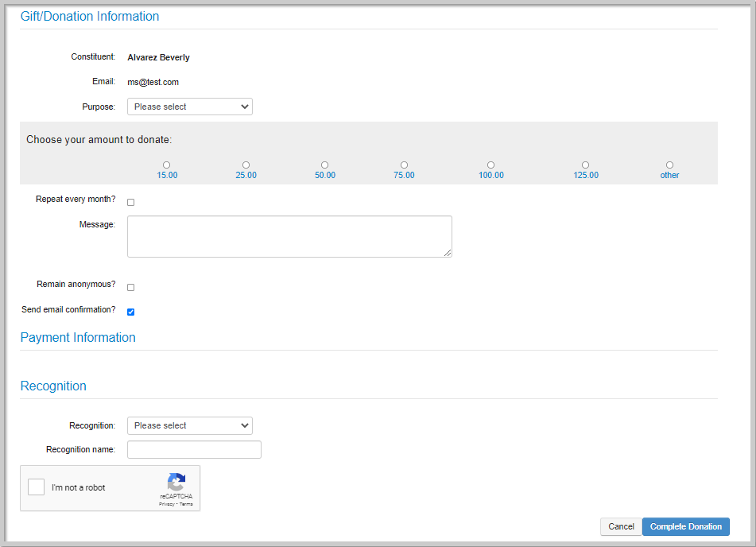Open the Recognition dropdown
Screen dimensions: 756x547
[x=189, y=425]
